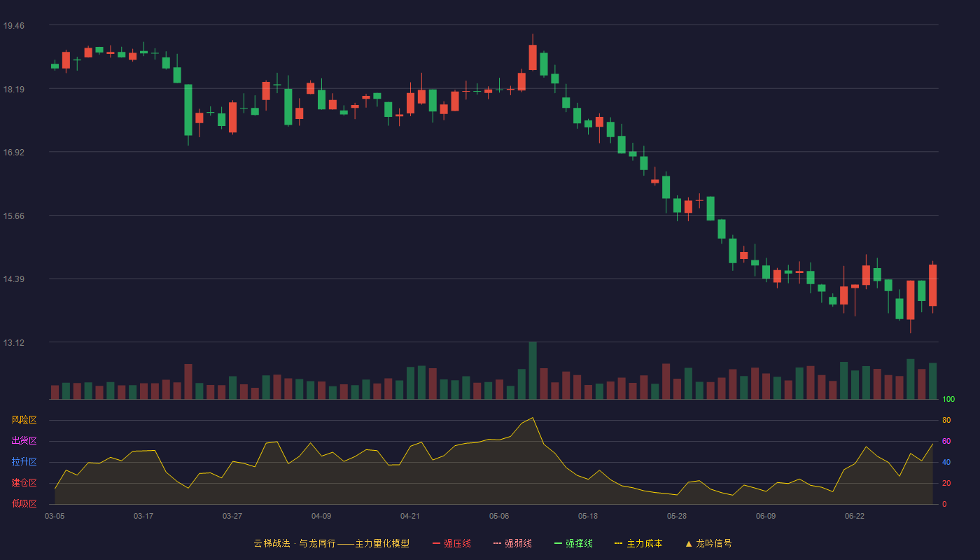Select the 低吸区 zone label
Image resolution: width=980 pixels, height=560 pixels.
pyautogui.click(x=24, y=503)
